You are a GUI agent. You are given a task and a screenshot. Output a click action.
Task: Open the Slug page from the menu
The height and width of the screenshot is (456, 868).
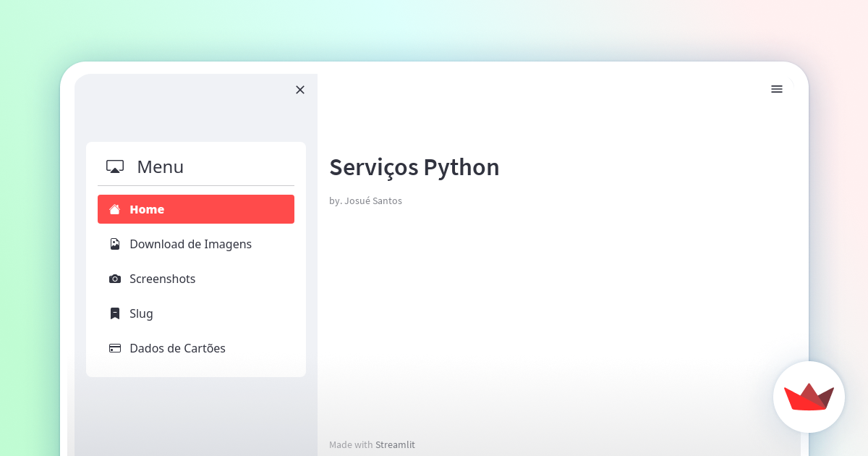point(141,313)
